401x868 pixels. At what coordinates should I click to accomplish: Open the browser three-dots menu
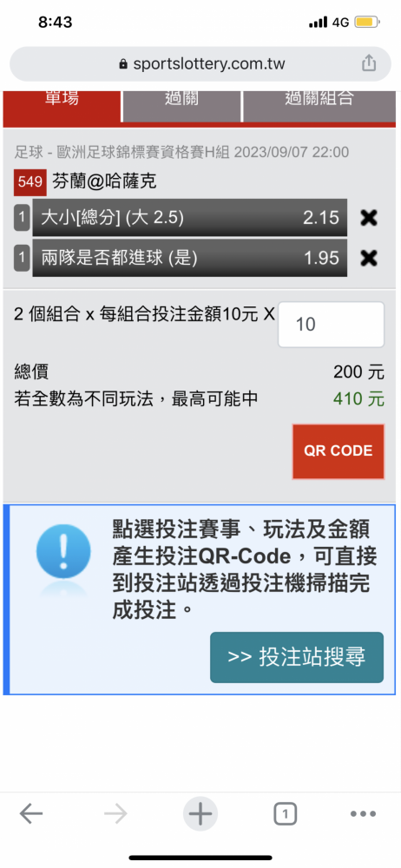[x=364, y=814]
